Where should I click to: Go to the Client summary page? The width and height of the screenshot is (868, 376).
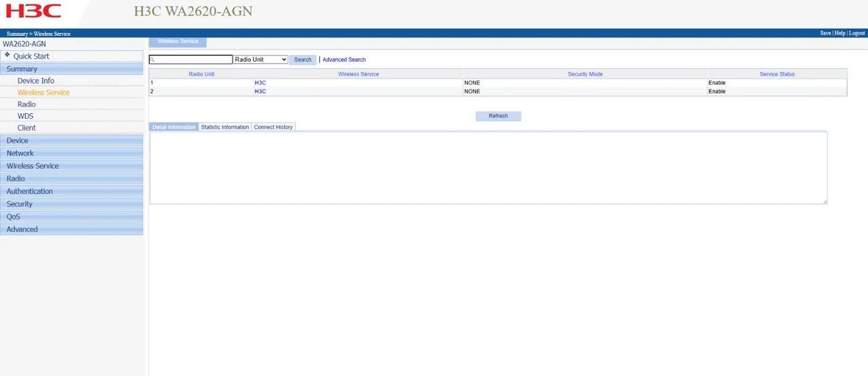coord(26,127)
